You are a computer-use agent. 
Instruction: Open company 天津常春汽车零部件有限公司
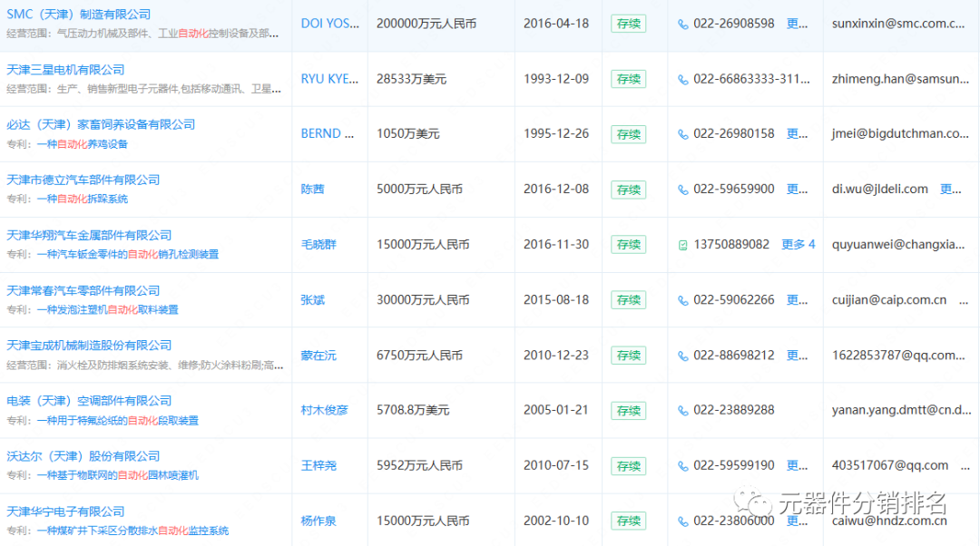(x=83, y=290)
